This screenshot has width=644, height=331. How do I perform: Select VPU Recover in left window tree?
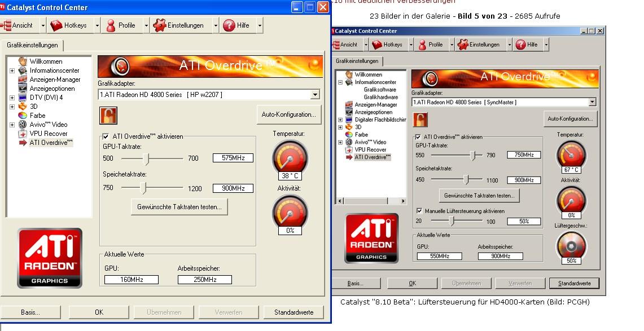click(x=49, y=134)
